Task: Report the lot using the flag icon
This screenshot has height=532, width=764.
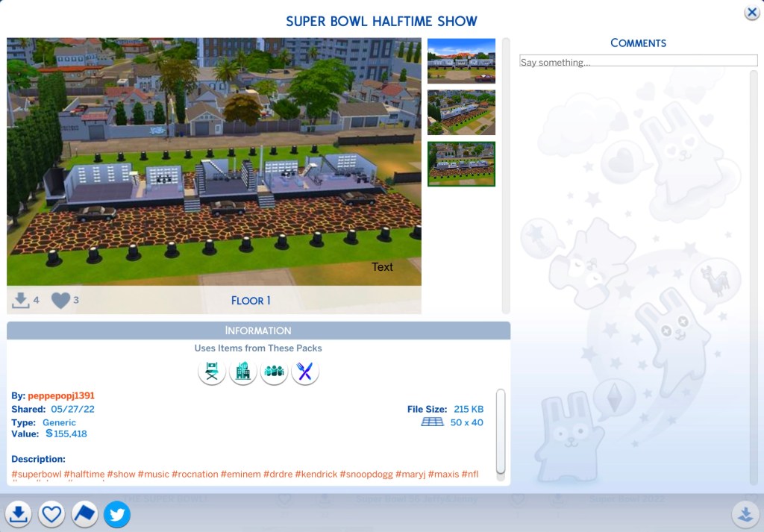Action: coord(84,514)
